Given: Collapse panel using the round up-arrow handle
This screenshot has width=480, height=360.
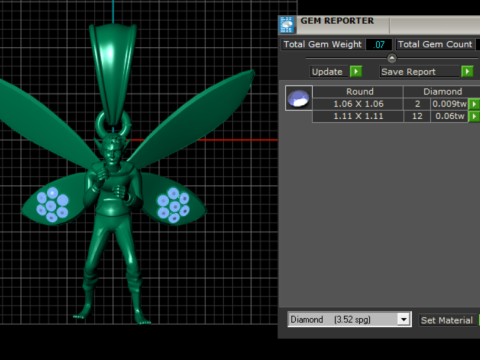Looking at the screenshot, I should click(392, 58).
